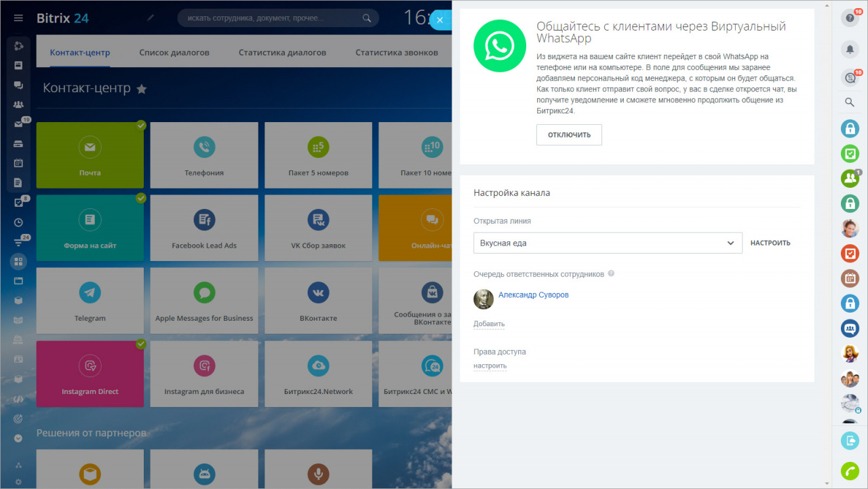Screen dimensions: 868x489
Task: Click the pencil edit icon near Bitrix 24 logo
Action: click(151, 18)
